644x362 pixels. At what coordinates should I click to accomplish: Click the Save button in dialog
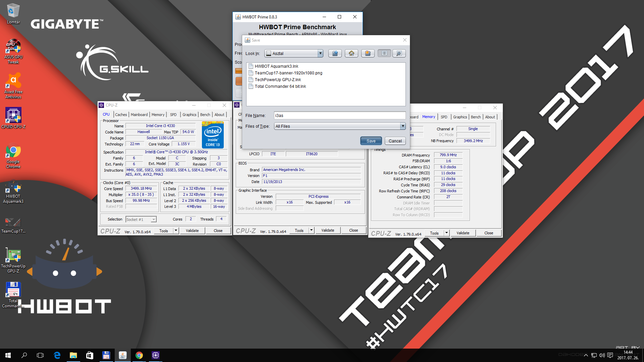pos(371,141)
